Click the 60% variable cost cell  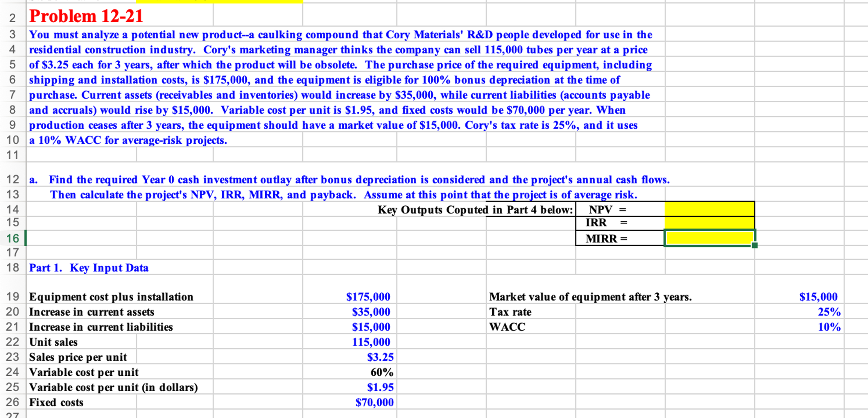pos(382,372)
